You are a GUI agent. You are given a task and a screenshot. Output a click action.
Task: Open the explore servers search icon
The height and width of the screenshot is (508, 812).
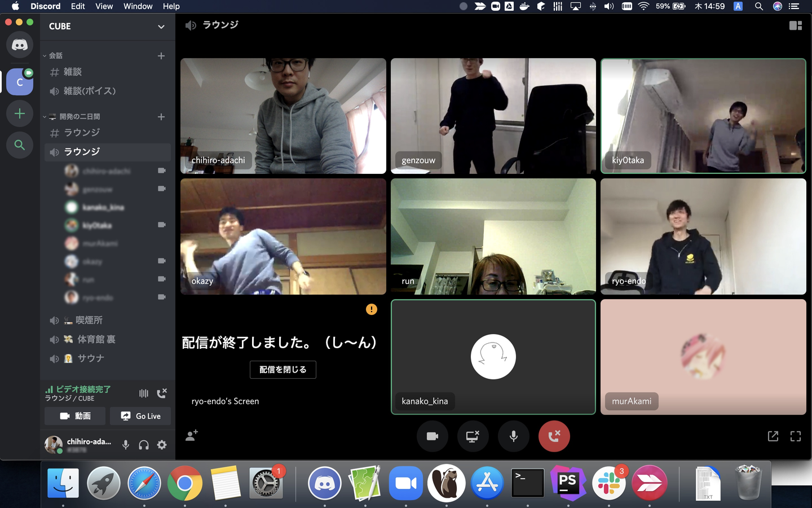point(20,145)
